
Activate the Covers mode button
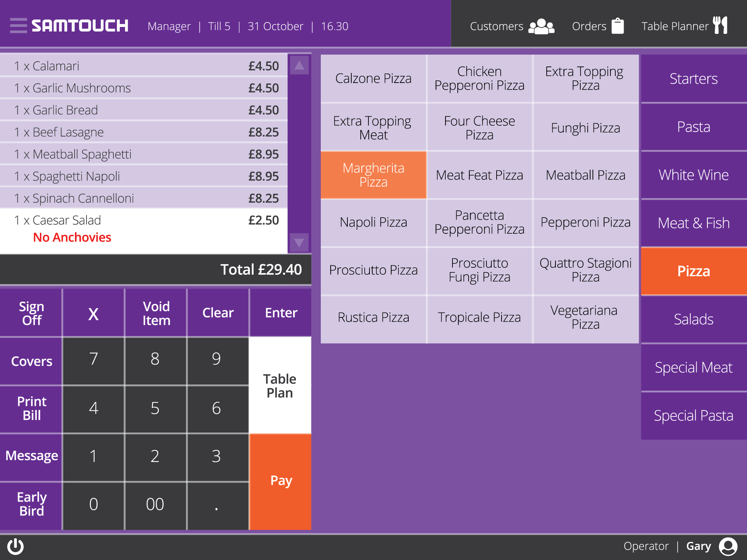pos(31,361)
